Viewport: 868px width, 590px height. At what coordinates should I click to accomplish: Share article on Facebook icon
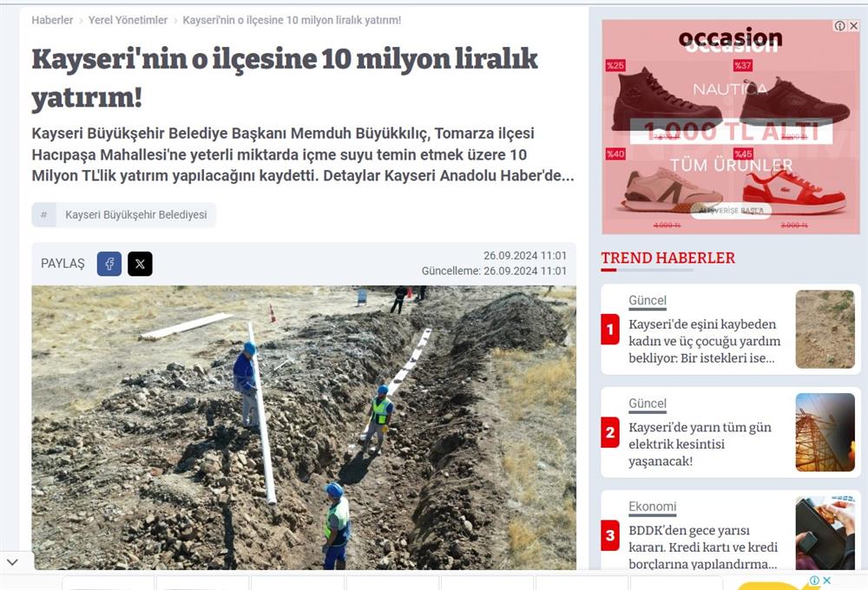[x=109, y=264]
